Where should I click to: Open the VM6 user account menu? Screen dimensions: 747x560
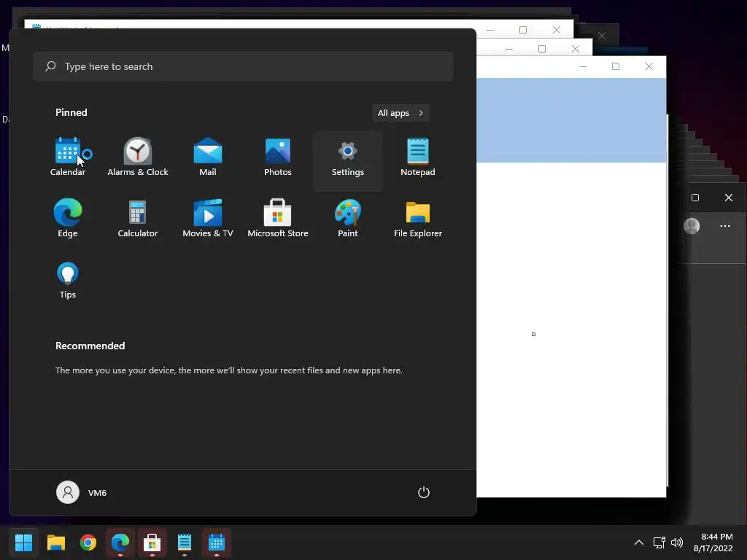pyautogui.click(x=82, y=492)
